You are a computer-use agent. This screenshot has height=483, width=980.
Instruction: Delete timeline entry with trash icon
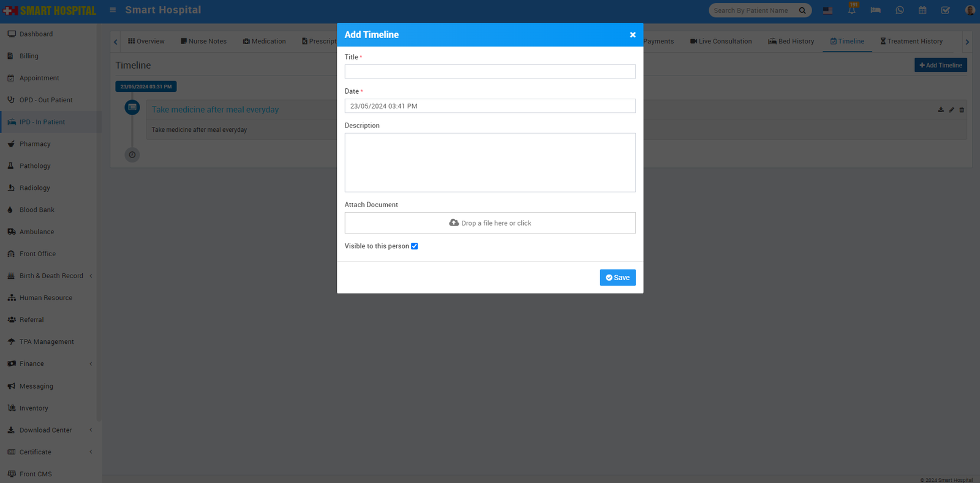962,110
